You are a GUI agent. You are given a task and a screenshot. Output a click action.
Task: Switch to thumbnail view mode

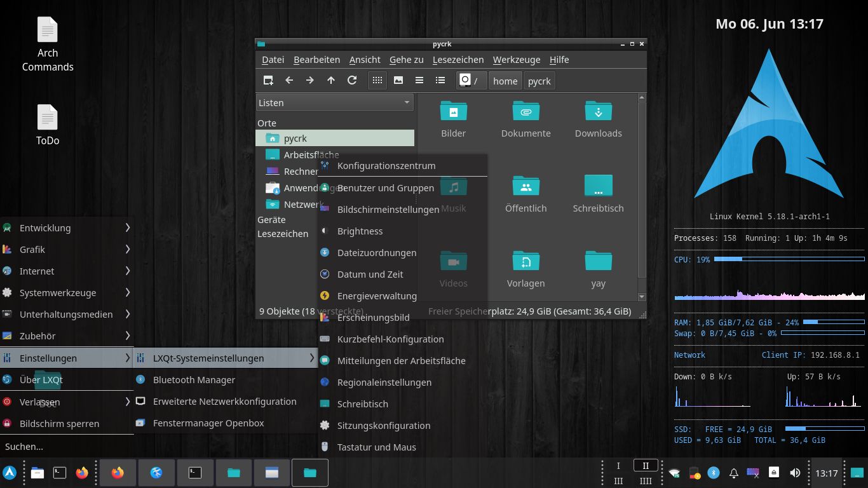click(398, 80)
